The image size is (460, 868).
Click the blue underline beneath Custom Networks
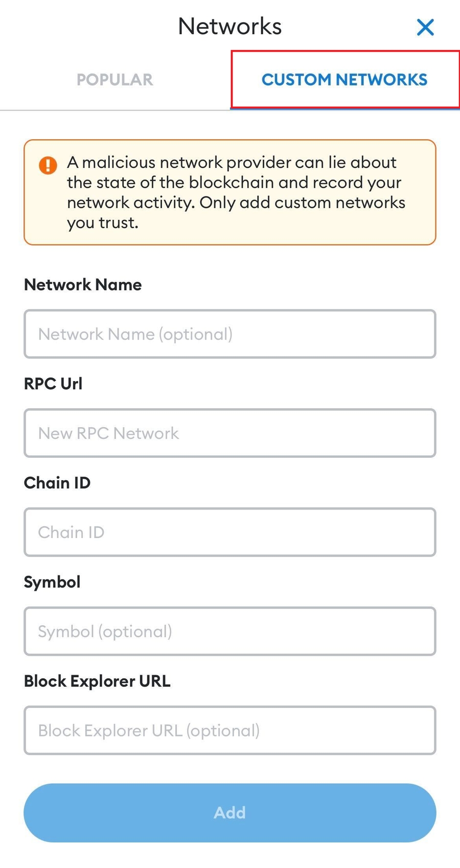344,109
